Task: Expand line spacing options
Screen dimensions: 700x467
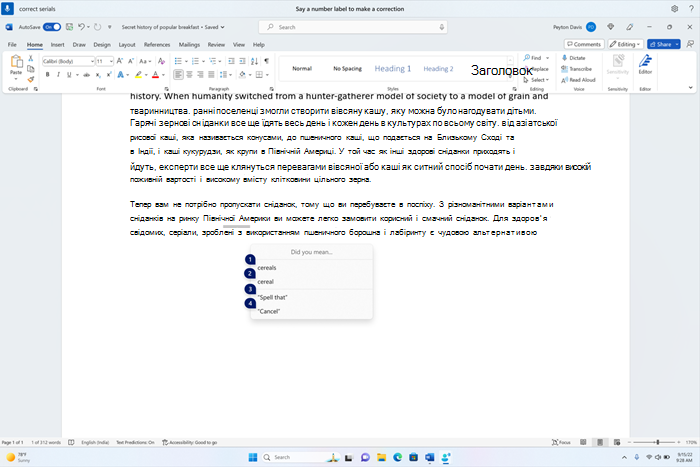Action: 225,75
